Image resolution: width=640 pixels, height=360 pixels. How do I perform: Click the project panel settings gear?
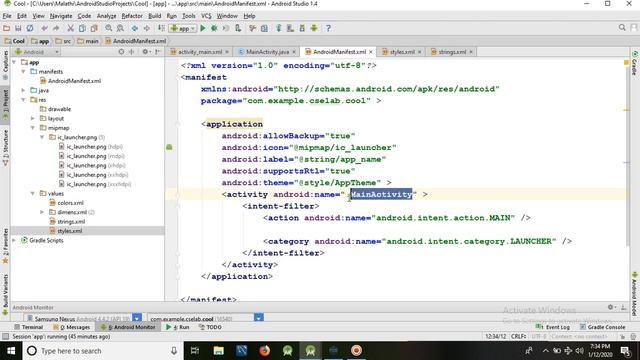click(145, 52)
